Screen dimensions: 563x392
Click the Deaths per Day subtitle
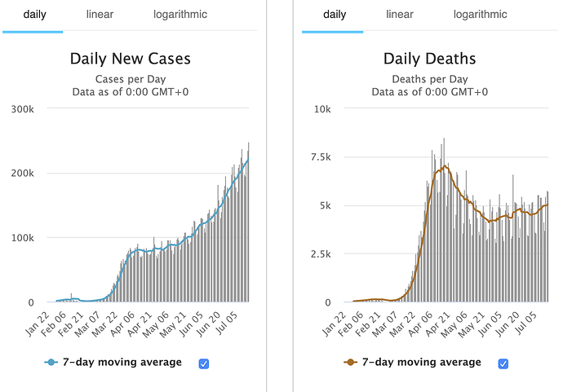pyautogui.click(x=430, y=79)
